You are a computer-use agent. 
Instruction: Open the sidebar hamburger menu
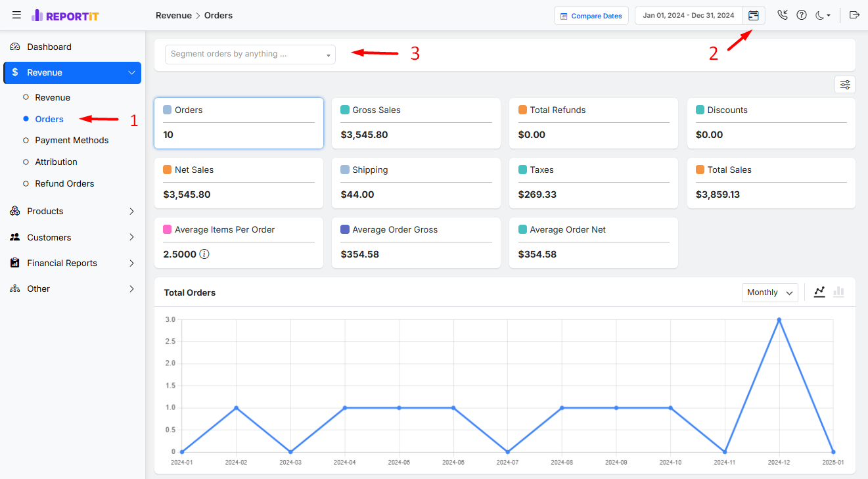(16, 14)
